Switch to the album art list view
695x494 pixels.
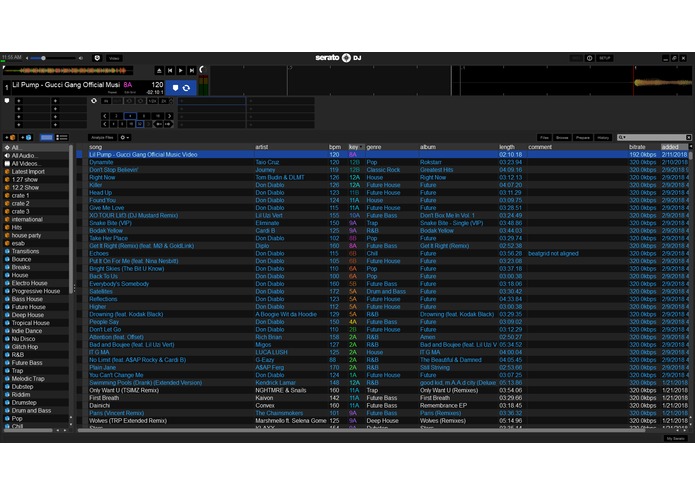tap(62, 138)
